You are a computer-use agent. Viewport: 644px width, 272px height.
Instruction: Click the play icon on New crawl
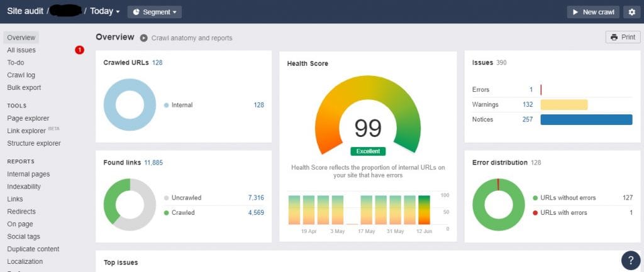coord(575,12)
